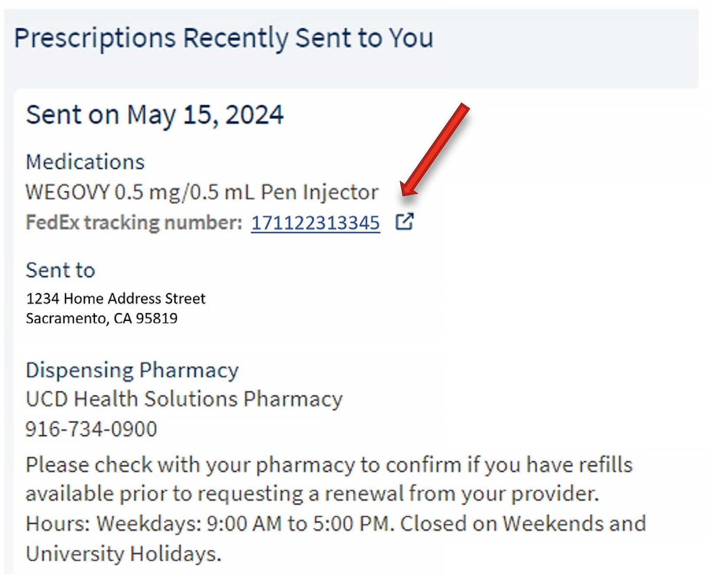Call 916-734-0900 pharmacy number
The height and width of the screenshot is (588, 711).
[x=91, y=428]
